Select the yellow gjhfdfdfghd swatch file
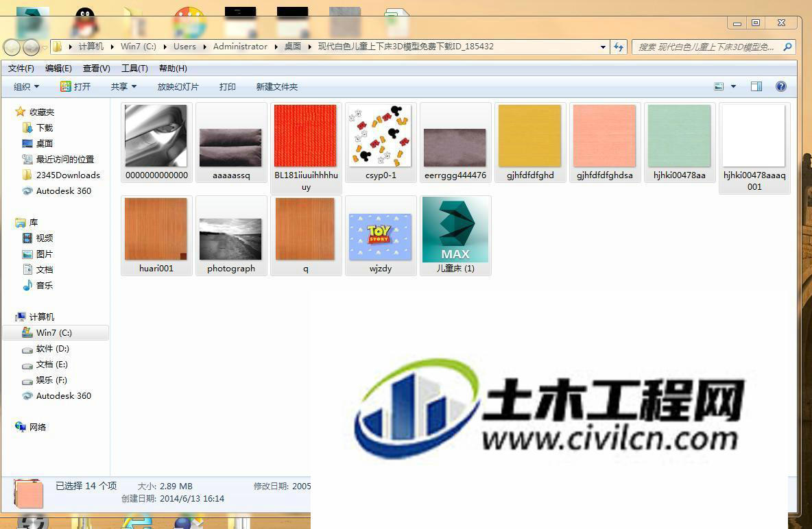 point(530,143)
